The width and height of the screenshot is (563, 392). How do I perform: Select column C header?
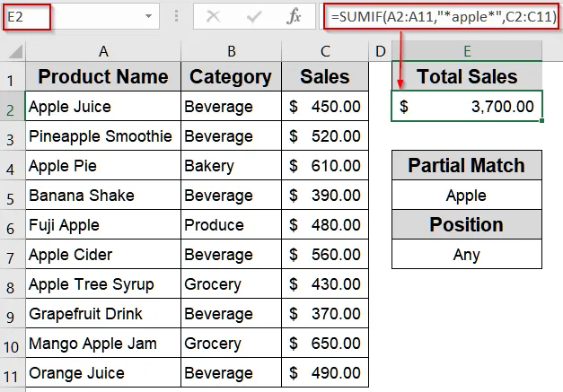pos(325,51)
